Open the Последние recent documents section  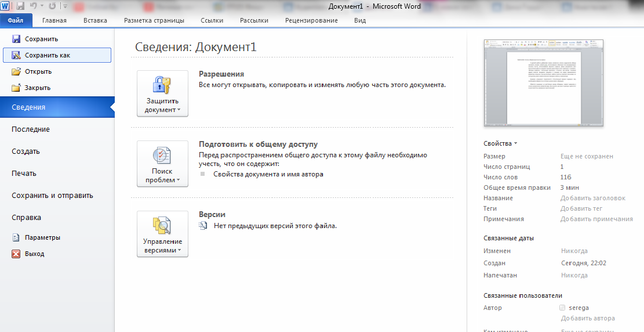coord(57,129)
